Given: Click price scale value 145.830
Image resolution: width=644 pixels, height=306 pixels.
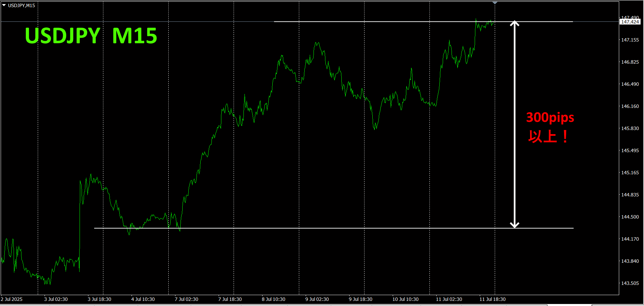Looking at the screenshot, I should pos(630,128).
